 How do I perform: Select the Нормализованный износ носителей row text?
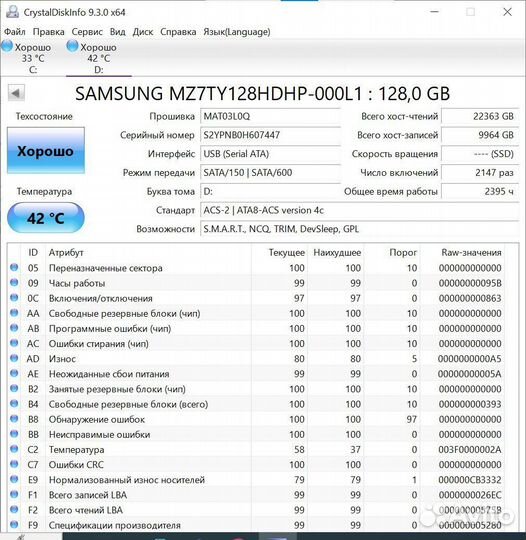(x=127, y=480)
